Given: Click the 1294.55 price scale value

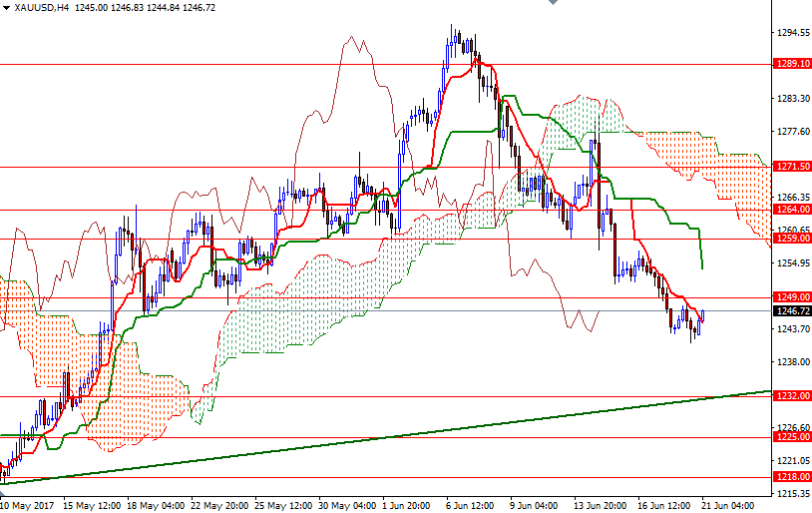Looking at the screenshot, I should [792, 33].
